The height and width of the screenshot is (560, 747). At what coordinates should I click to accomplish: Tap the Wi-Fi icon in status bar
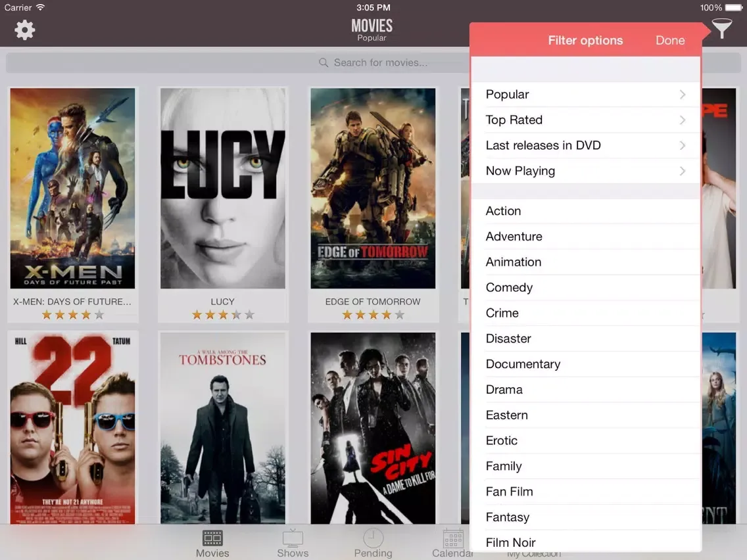[41, 7]
